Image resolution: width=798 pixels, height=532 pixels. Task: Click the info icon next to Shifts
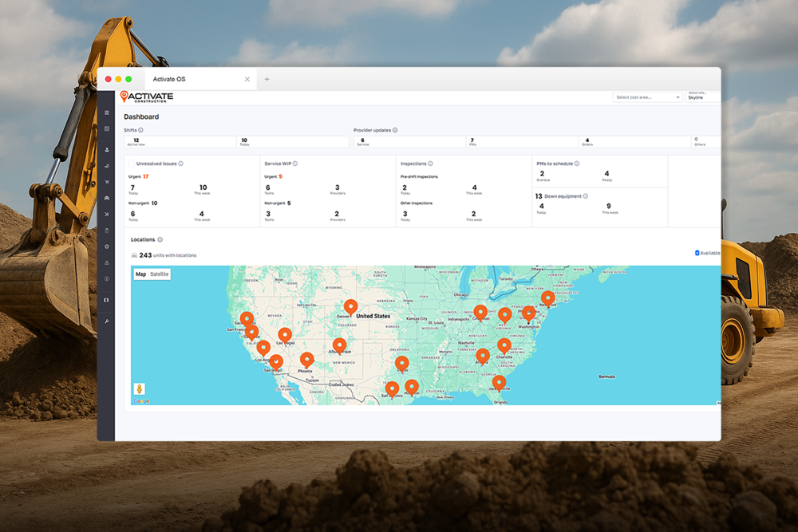[141, 130]
